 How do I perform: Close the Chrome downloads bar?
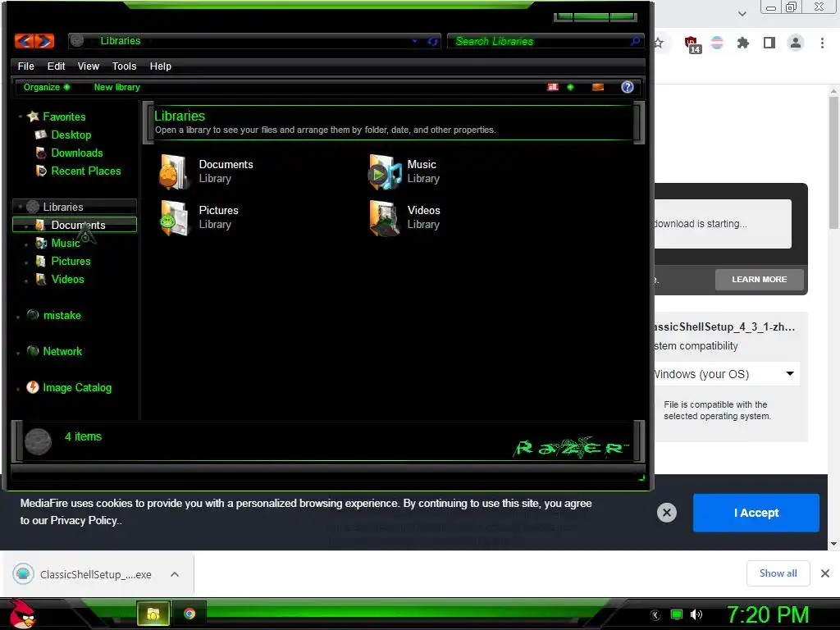pyautogui.click(x=825, y=573)
